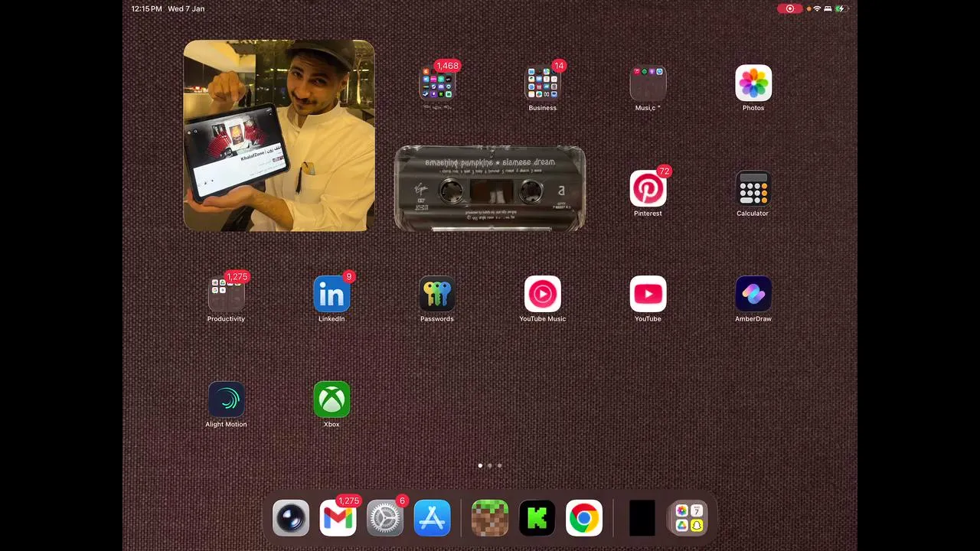This screenshot has width=980, height=551.
Task: Launch the AmberDraw app
Action: (x=753, y=295)
